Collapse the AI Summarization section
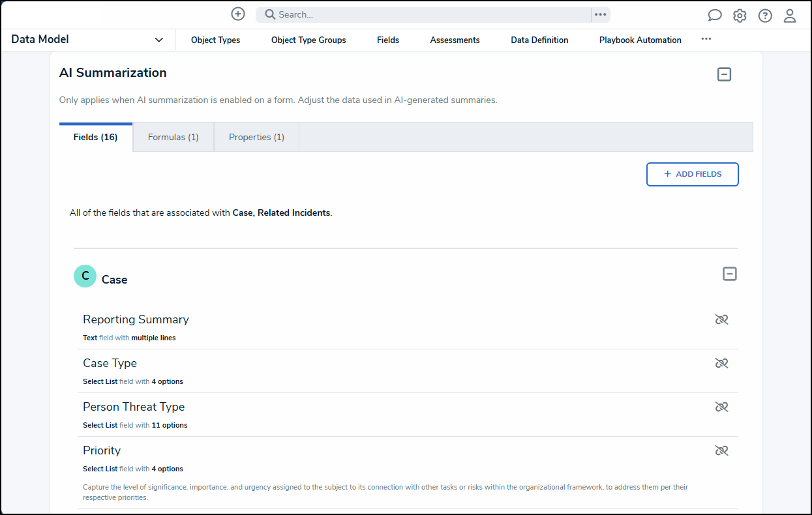This screenshot has height=515, width=812. click(724, 74)
